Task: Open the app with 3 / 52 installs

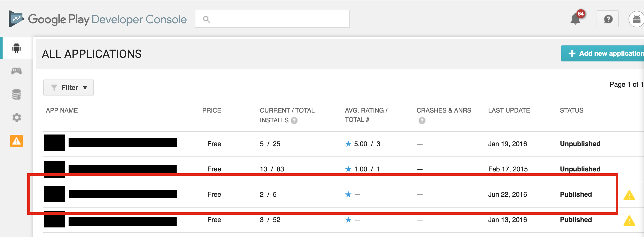Action: (x=123, y=221)
